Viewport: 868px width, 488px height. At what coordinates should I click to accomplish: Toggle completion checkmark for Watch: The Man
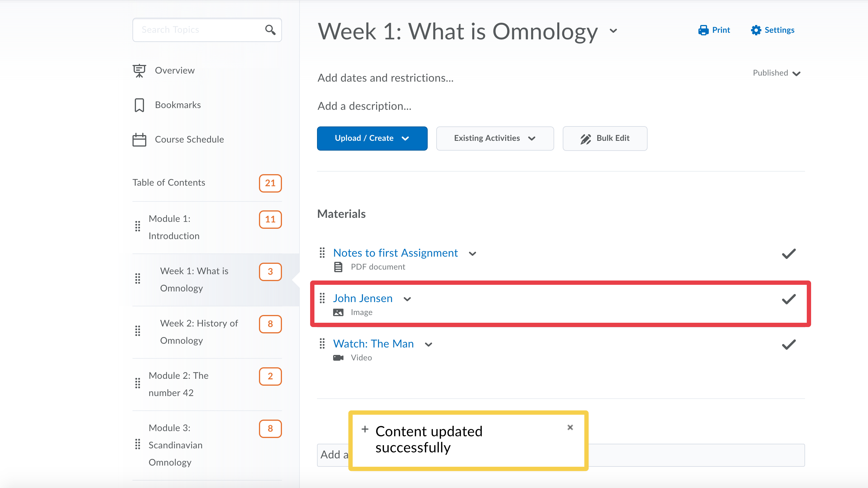[788, 344]
